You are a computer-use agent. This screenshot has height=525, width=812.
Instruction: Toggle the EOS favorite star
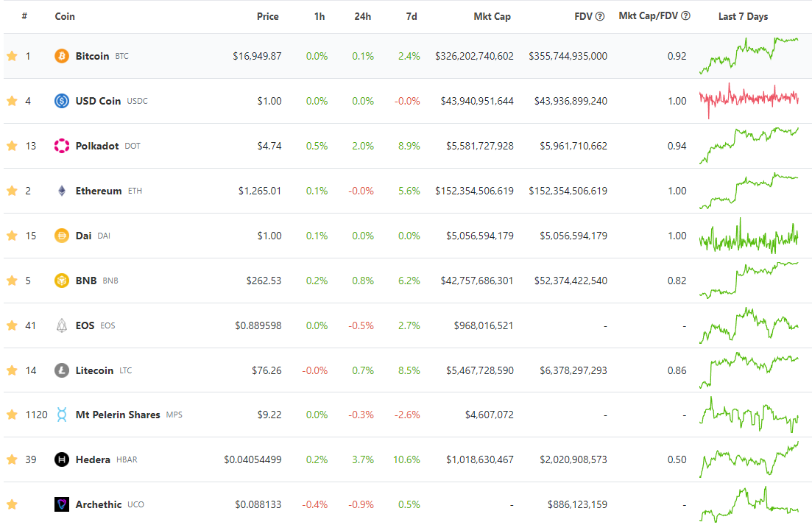12,325
